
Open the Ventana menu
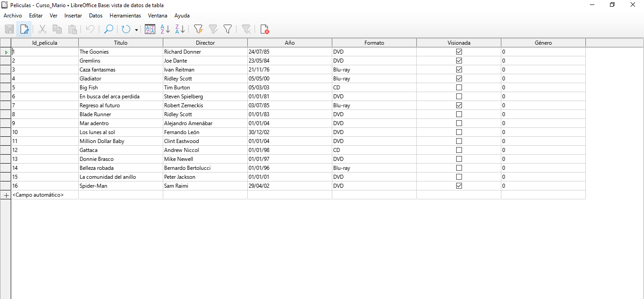pyautogui.click(x=157, y=15)
